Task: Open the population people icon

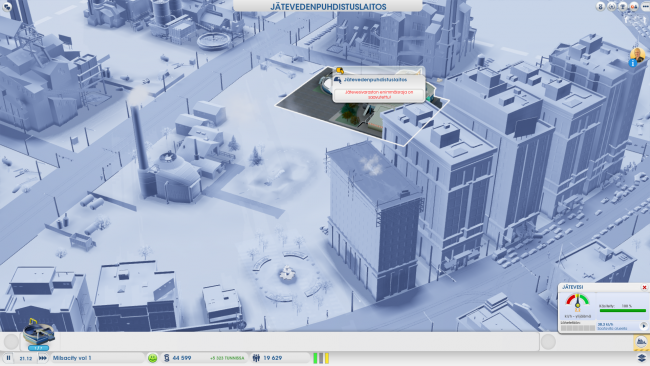Action: tap(257, 358)
